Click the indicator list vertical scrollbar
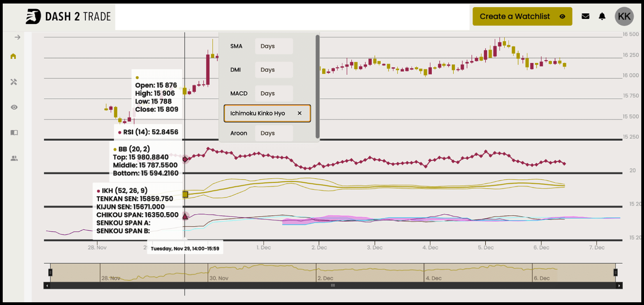 pyautogui.click(x=318, y=87)
